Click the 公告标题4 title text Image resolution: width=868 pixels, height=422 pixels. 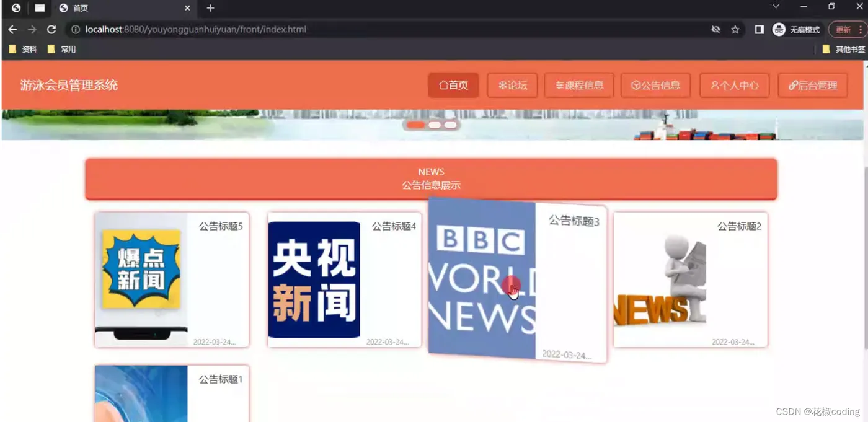pos(394,226)
